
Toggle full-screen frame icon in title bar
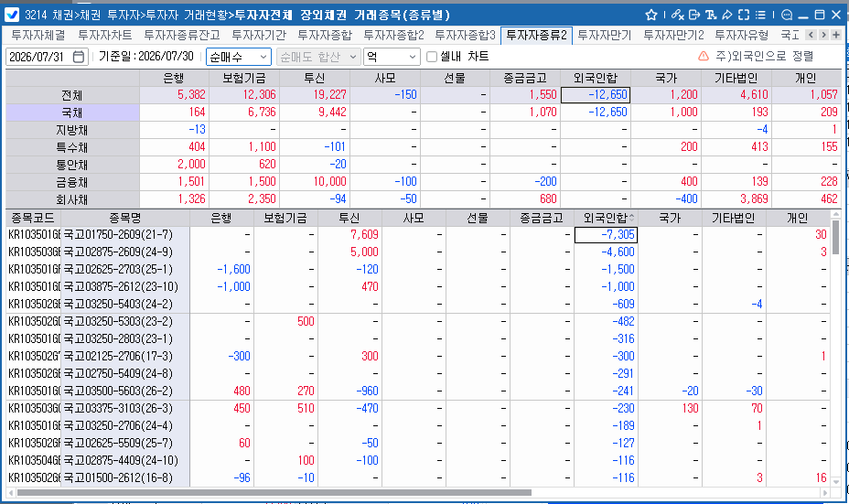pos(744,15)
